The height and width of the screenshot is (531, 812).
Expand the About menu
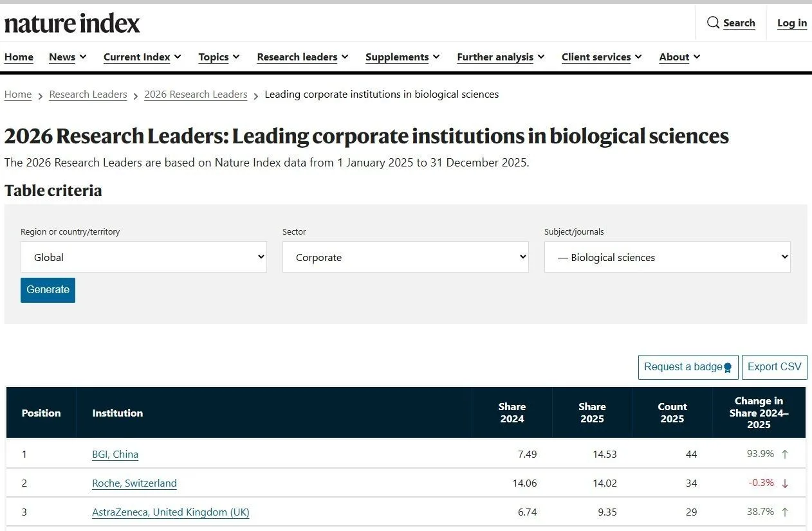click(x=679, y=57)
